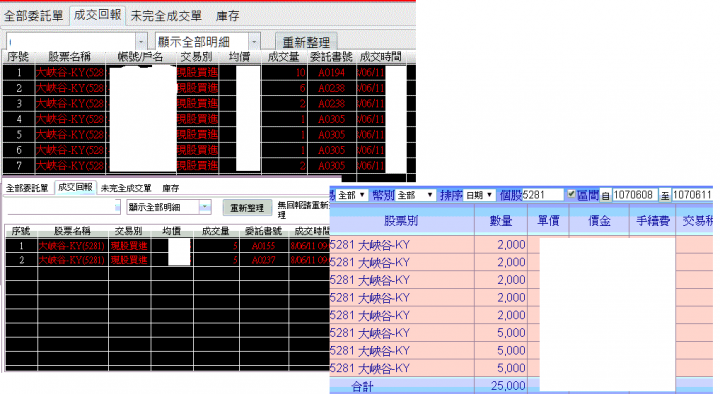Select order number A0194 cell
The image size is (720, 394).
coord(332,73)
